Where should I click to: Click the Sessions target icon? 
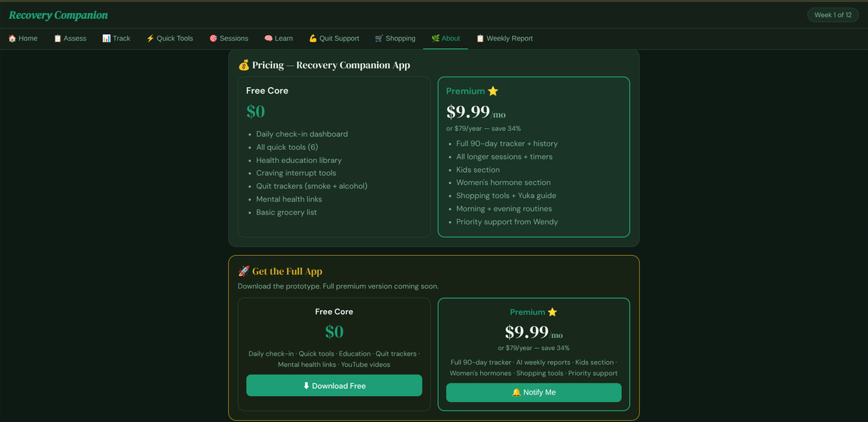[213, 39]
